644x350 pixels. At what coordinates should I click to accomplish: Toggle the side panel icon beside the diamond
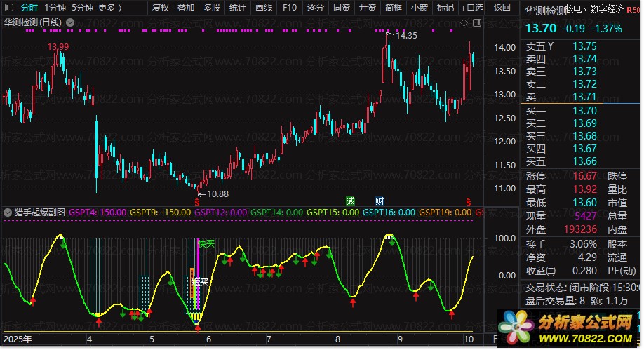477,23
